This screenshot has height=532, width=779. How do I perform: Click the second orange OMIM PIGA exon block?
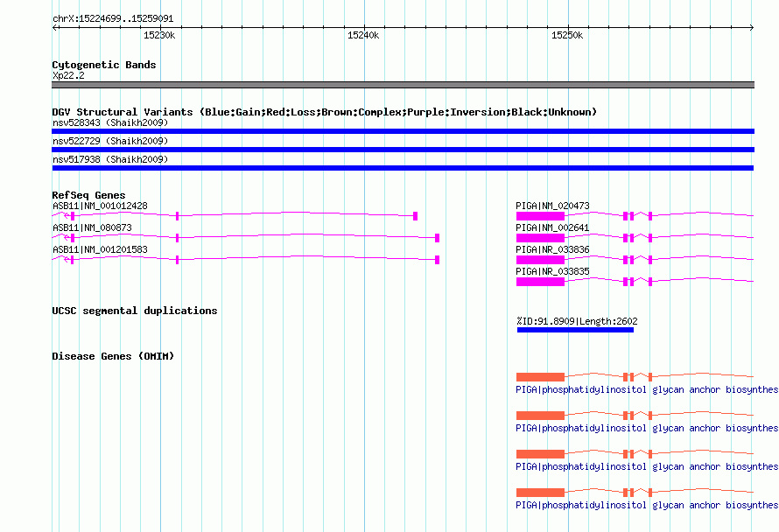pyautogui.click(x=541, y=416)
